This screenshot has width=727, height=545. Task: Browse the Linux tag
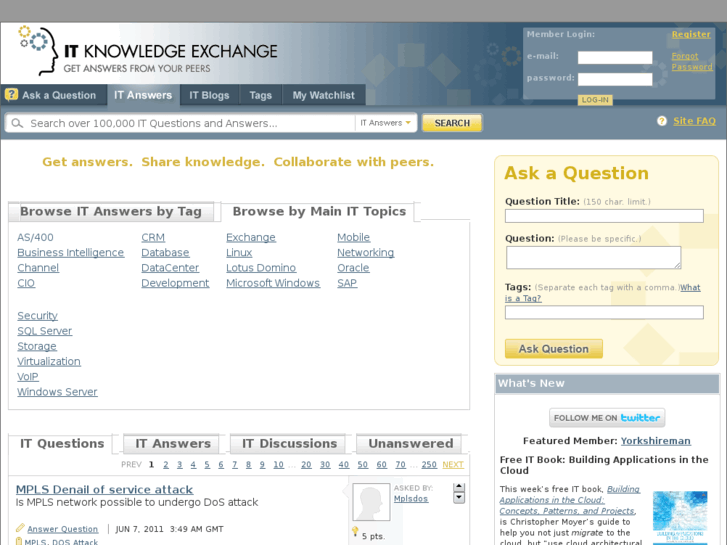pos(239,253)
